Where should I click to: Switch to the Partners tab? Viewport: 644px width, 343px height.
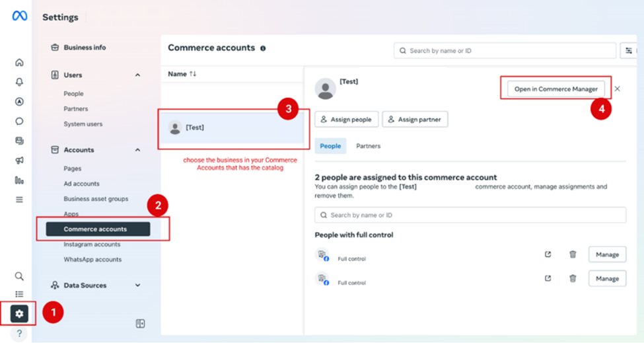click(x=368, y=146)
